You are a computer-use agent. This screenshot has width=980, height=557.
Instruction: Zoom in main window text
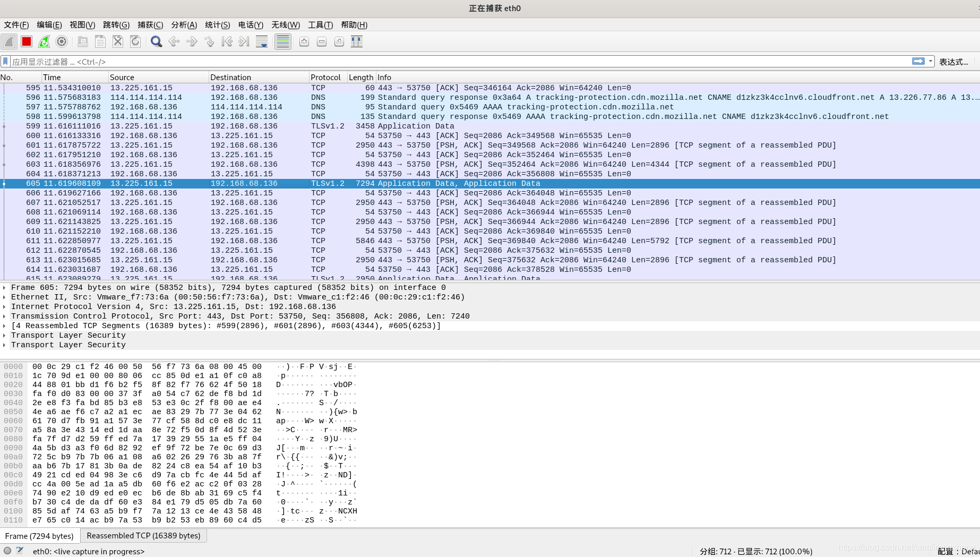tap(304, 41)
